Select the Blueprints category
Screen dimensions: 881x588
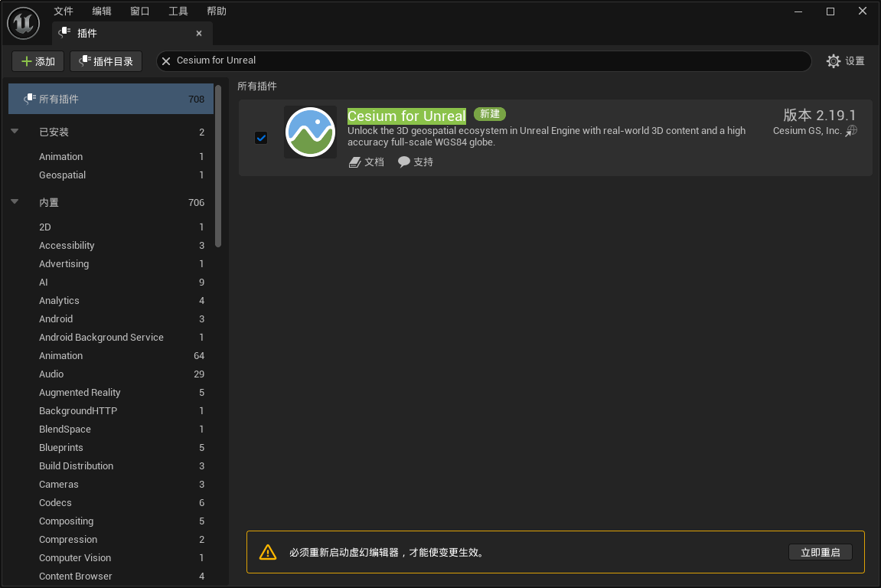click(111, 447)
